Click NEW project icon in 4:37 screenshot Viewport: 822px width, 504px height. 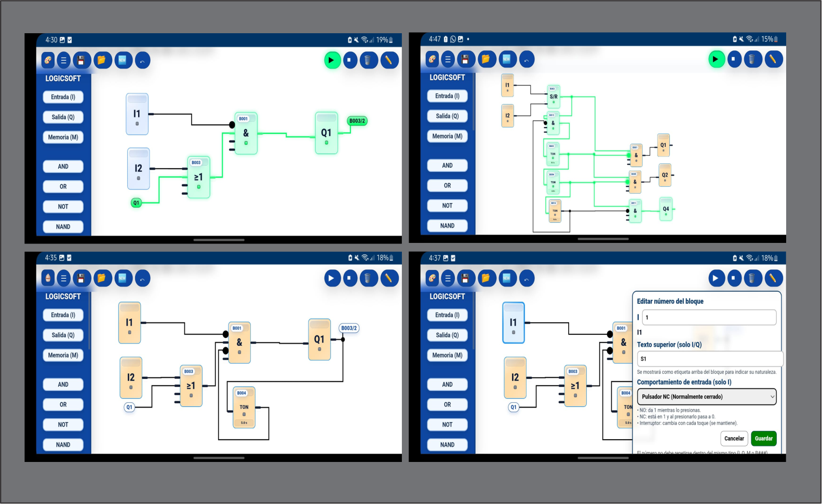506,278
